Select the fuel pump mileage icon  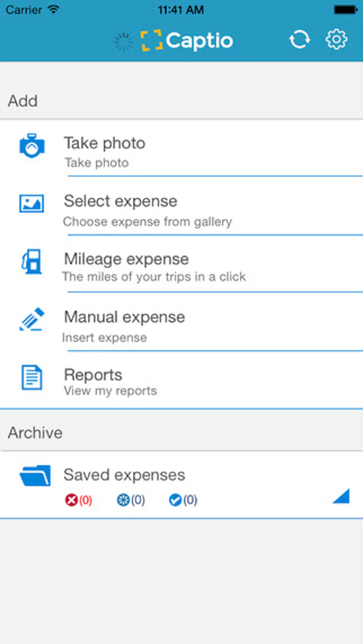tap(32, 261)
